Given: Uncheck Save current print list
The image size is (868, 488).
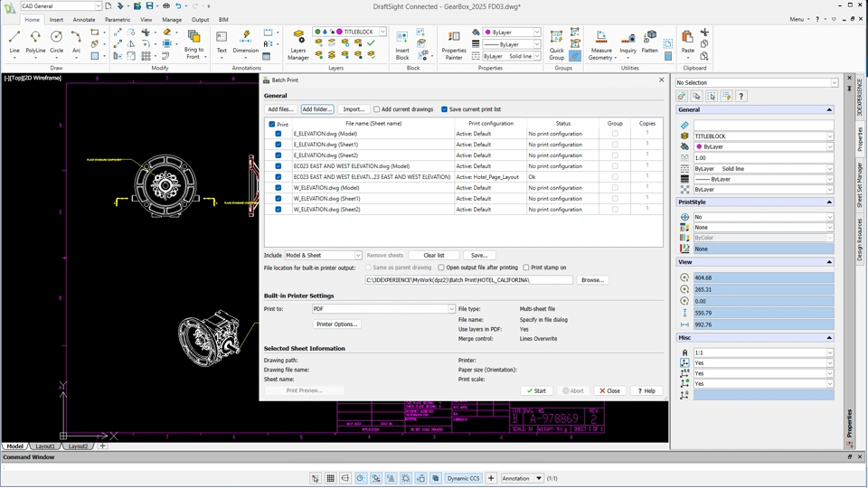Looking at the screenshot, I should [444, 109].
